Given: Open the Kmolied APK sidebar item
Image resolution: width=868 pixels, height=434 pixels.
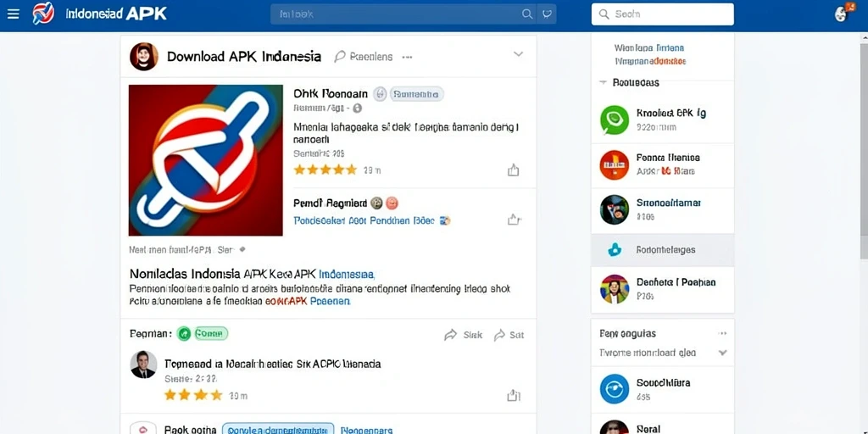Looking at the screenshot, I should tap(663, 120).
